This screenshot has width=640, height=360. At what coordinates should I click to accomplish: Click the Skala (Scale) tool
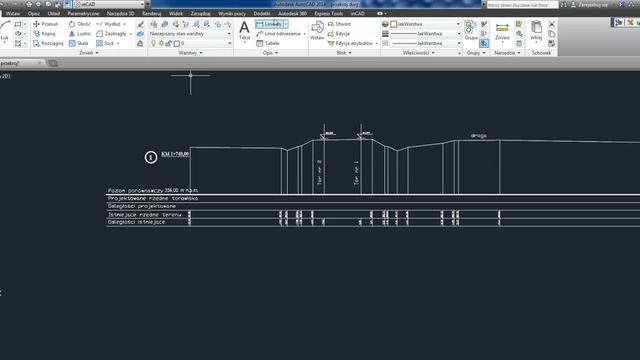point(78,43)
